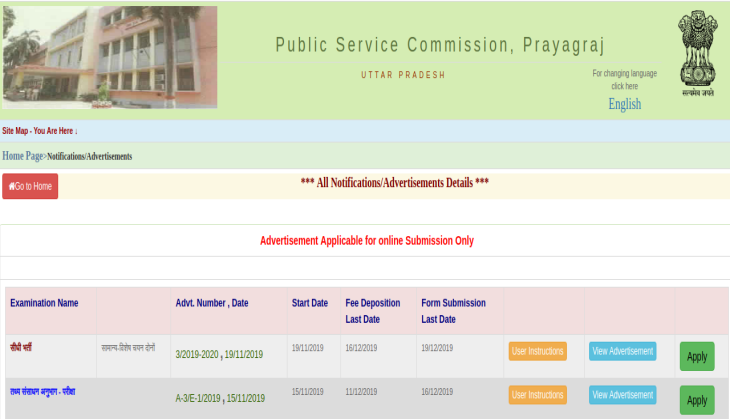Click the Fee Deposition Last Date header

point(372,311)
